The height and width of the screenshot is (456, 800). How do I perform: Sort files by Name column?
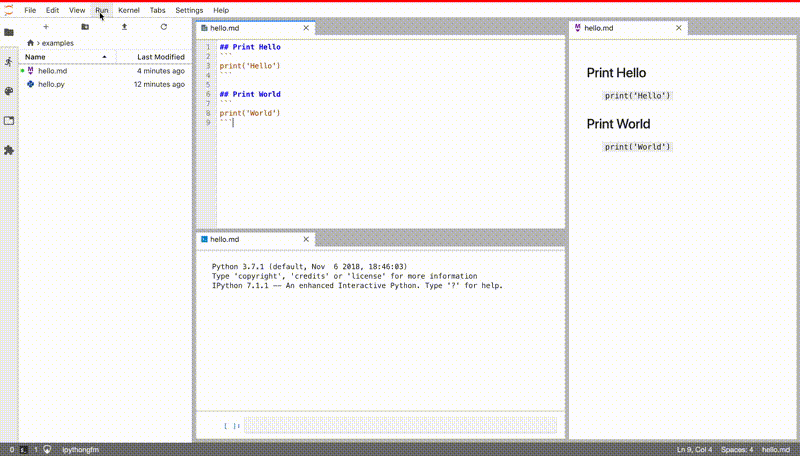point(67,57)
